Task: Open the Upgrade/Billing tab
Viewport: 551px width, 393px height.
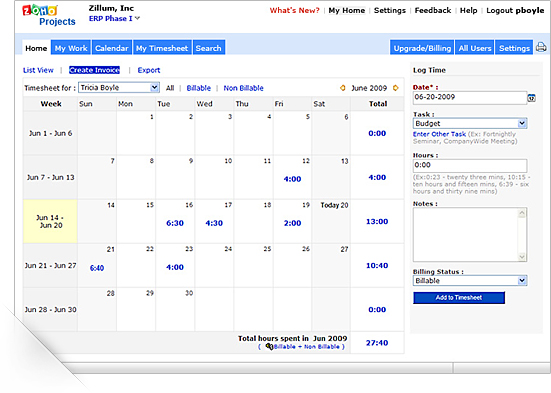Action: pos(422,48)
